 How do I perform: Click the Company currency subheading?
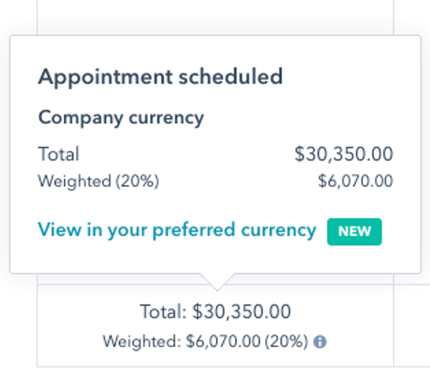(121, 118)
